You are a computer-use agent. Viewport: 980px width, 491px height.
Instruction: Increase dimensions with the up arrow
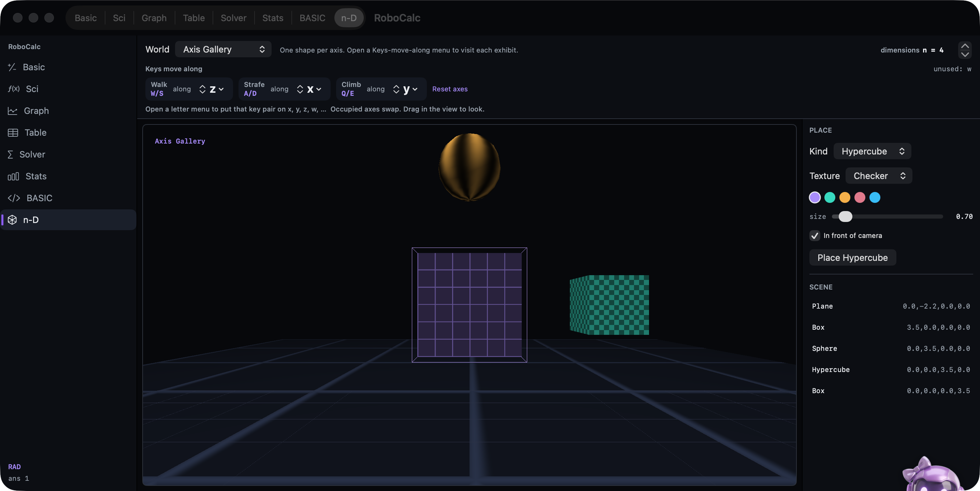[965, 46]
